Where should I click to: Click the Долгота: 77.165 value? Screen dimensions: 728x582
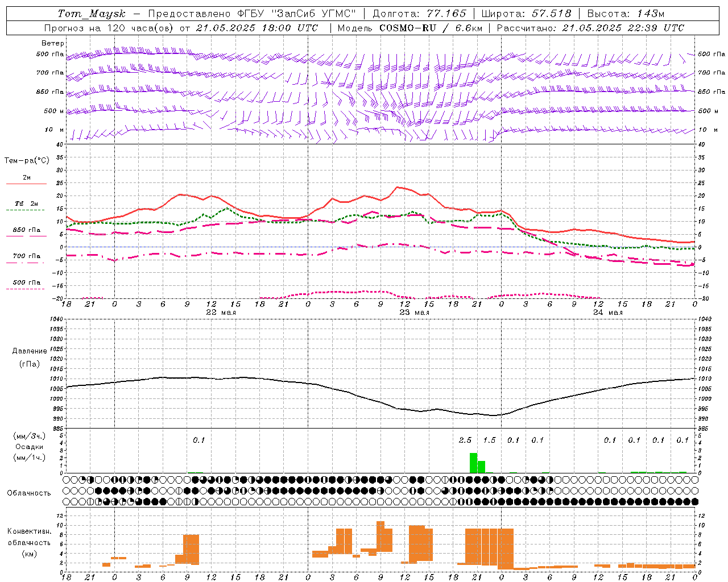pos(419,14)
